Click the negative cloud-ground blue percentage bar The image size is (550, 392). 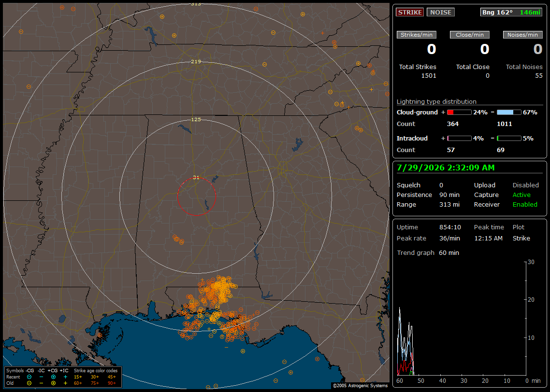(509, 112)
